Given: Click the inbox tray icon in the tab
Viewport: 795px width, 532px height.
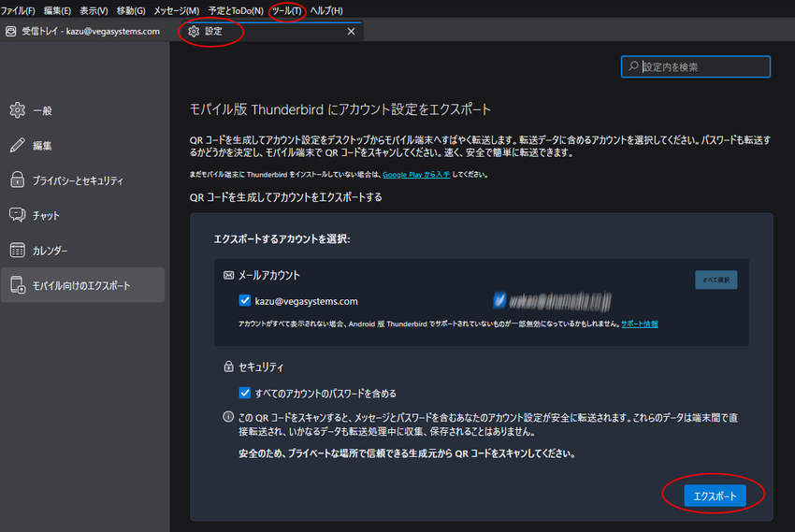Looking at the screenshot, I should 10,32.
